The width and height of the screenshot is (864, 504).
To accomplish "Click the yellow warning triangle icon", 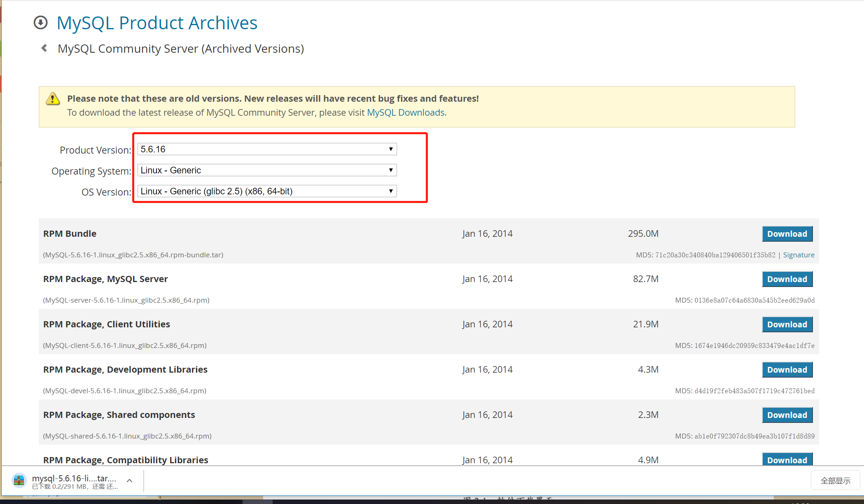I will [x=53, y=98].
